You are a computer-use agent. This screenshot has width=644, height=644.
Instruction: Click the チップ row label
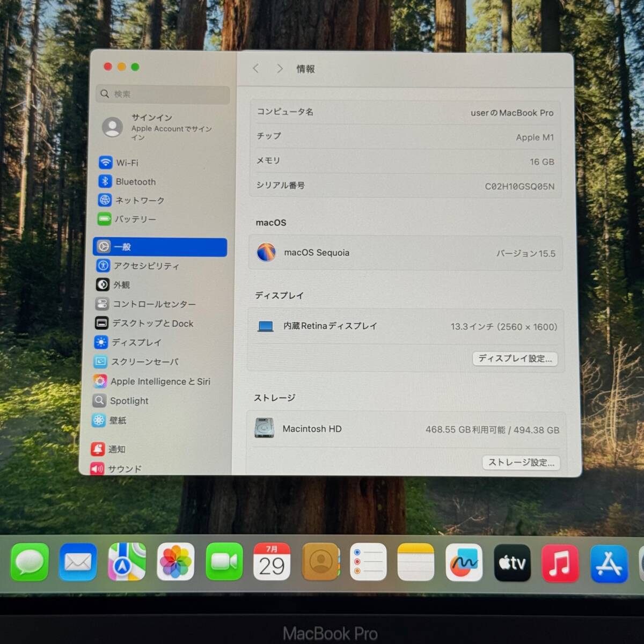(x=269, y=136)
